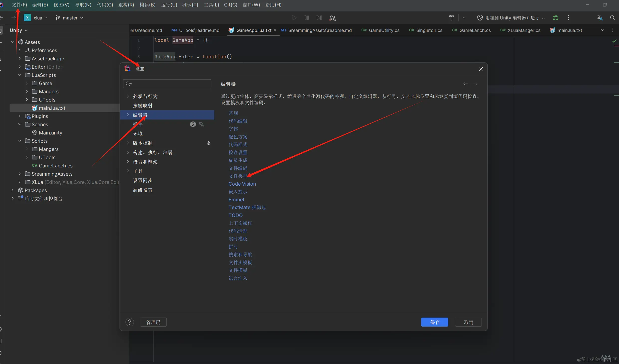Viewport: 619px width, 364px height.
Task: Click the pause program toolbar icon
Action: pyautogui.click(x=307, y=18)
